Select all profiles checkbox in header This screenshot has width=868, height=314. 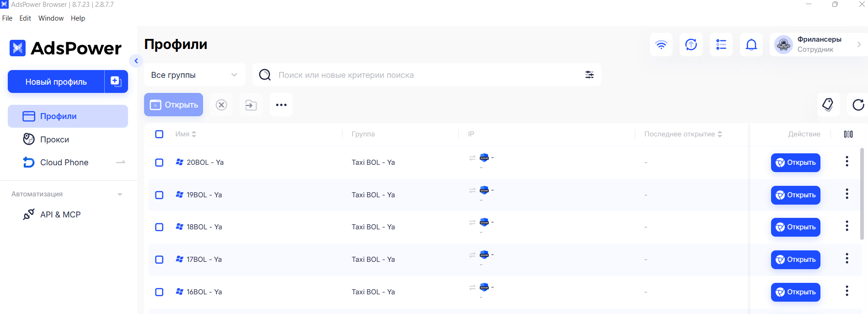159,134
